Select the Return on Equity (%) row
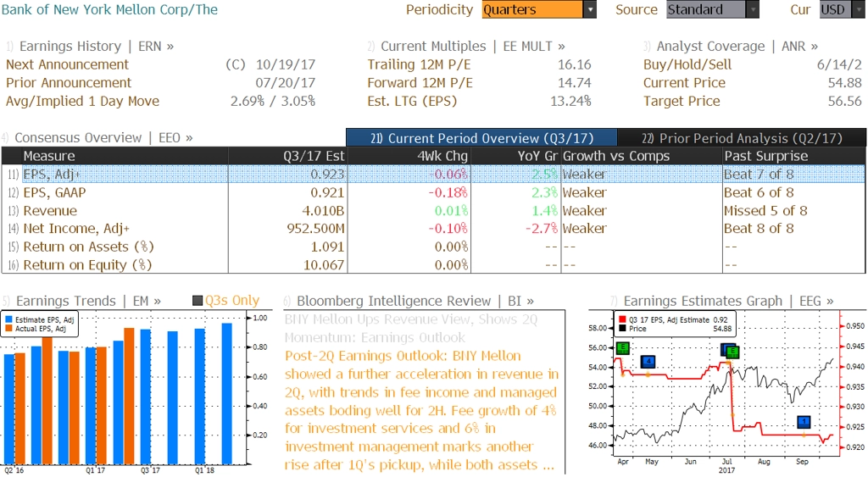 (x=433, y=265)
